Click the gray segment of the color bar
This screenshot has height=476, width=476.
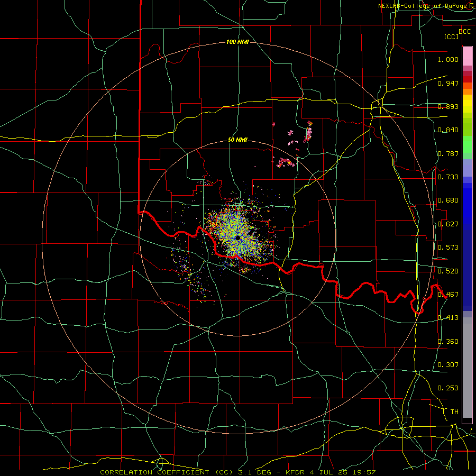[x=467, y=368]
